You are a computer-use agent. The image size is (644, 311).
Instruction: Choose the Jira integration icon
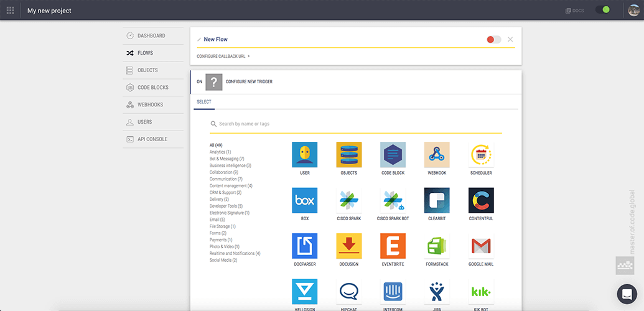click(x=437, y=292)
